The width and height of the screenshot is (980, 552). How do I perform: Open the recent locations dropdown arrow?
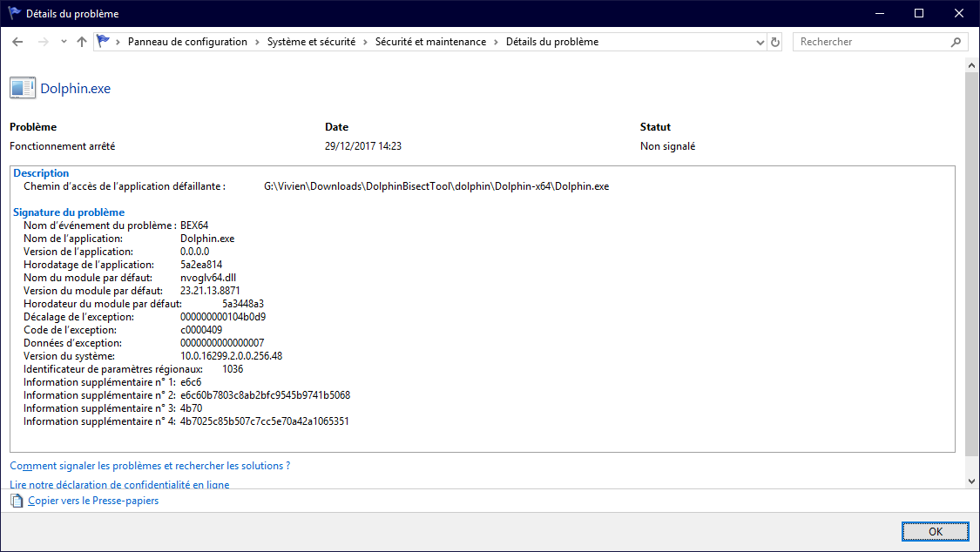tap(64, 42)
